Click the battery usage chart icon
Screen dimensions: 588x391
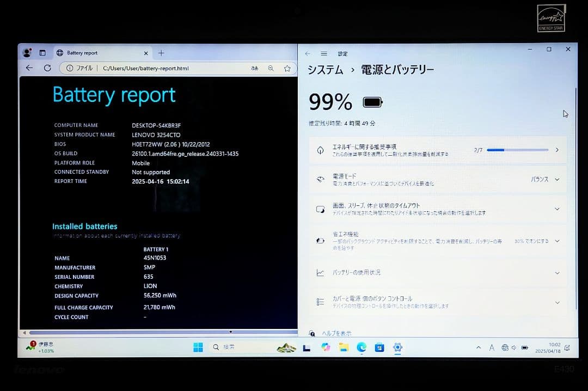click(320, 273)
